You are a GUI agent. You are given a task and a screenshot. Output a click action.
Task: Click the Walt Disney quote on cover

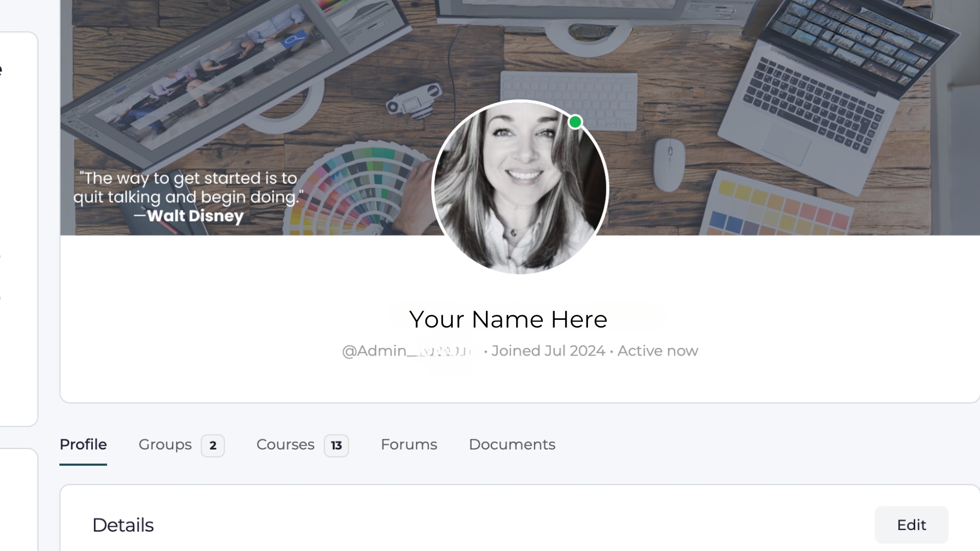tap(188, 197)
